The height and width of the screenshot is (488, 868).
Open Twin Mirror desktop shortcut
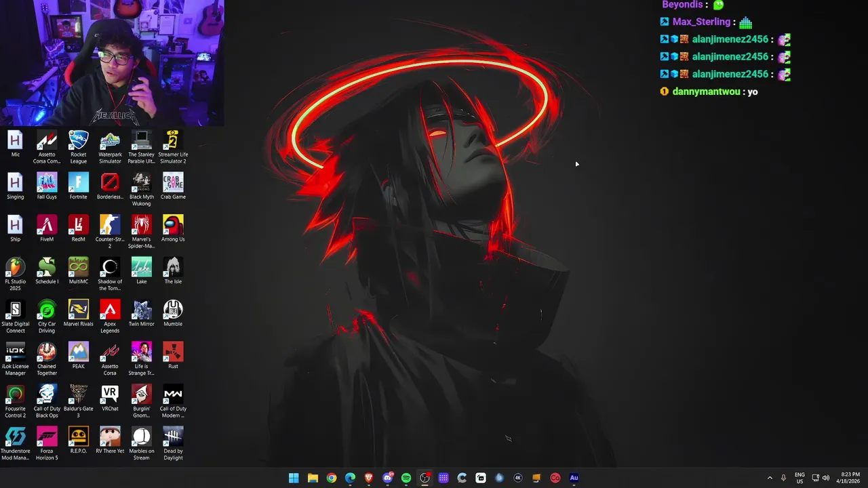(x=142, y=314)
